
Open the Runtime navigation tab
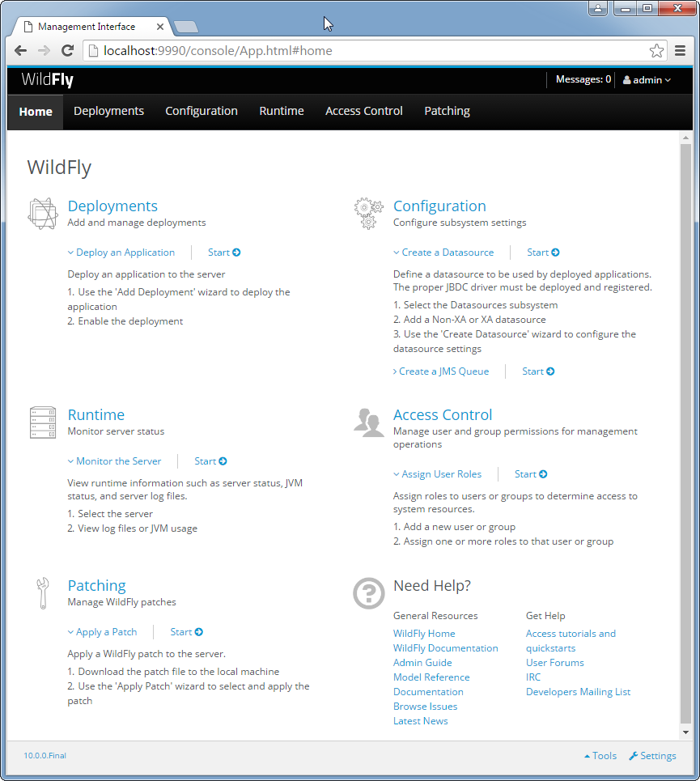point(282,111)
